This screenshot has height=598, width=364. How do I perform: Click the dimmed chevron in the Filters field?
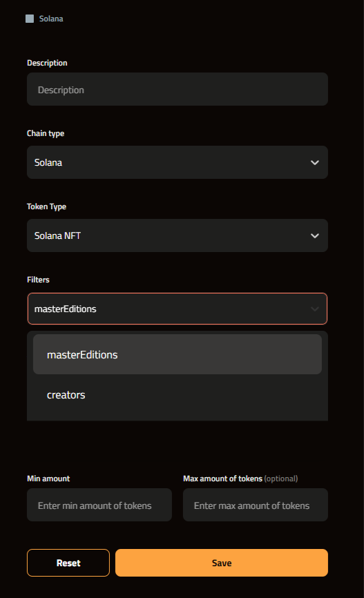pyautogui.click(x=315, y=309)
